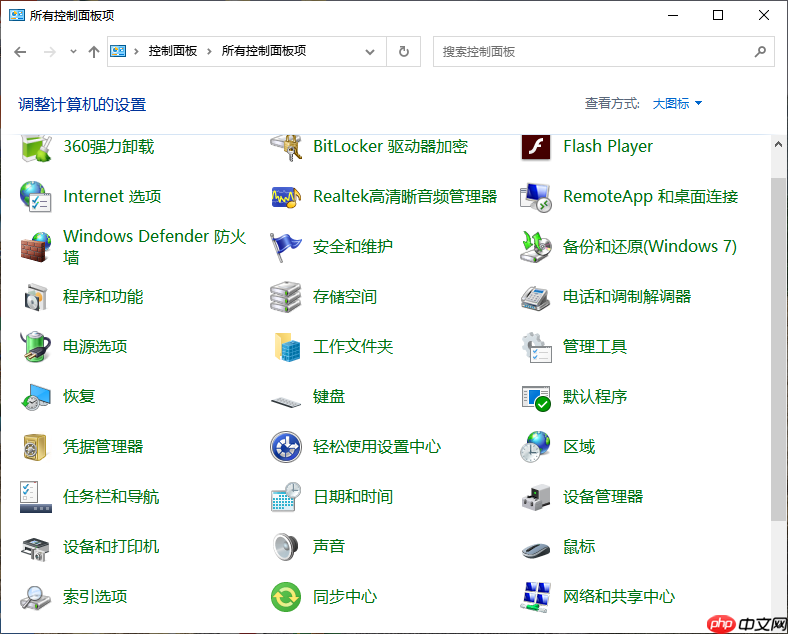Open the 大图标 view mode dropdown

(677, 104)
